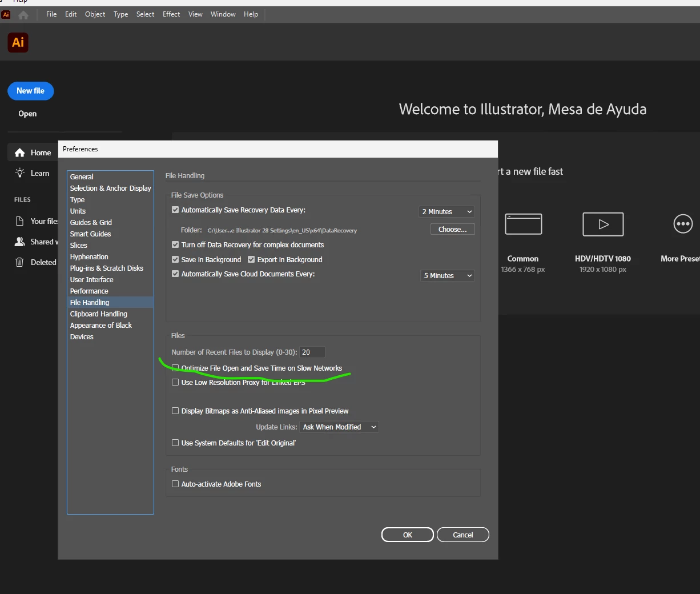The image size is (700, 594).
Task: Enable Use Low Resolution Proxy for Linked EPS
Action: point(175,382)
